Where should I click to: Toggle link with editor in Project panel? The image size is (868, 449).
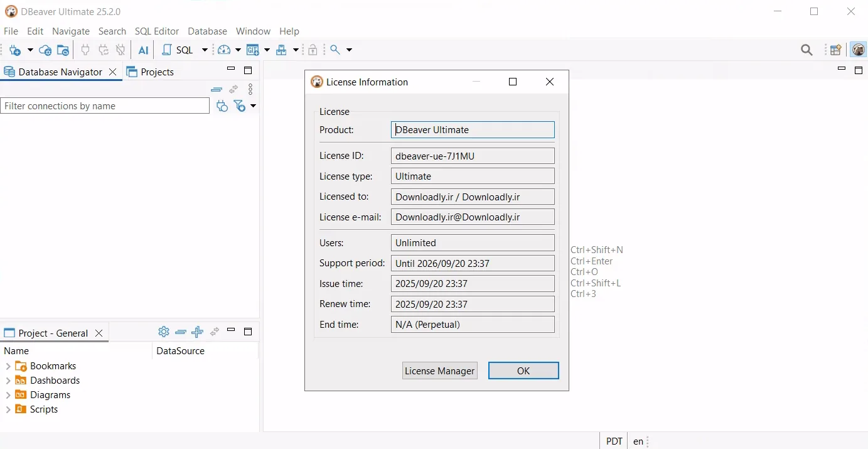[x=215, y=332]
